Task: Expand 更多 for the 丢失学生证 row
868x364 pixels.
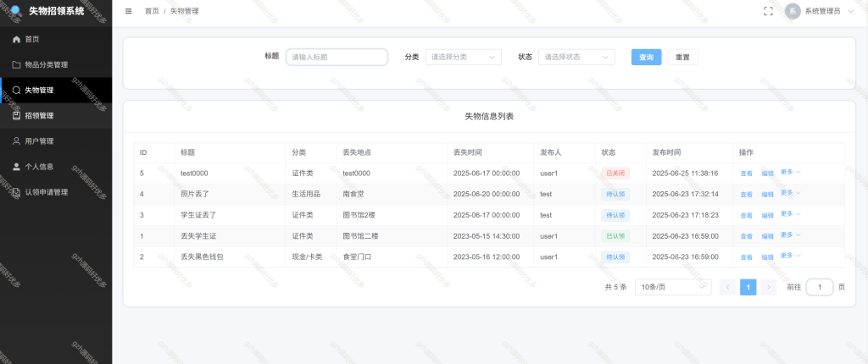Action: coord(791,234)
